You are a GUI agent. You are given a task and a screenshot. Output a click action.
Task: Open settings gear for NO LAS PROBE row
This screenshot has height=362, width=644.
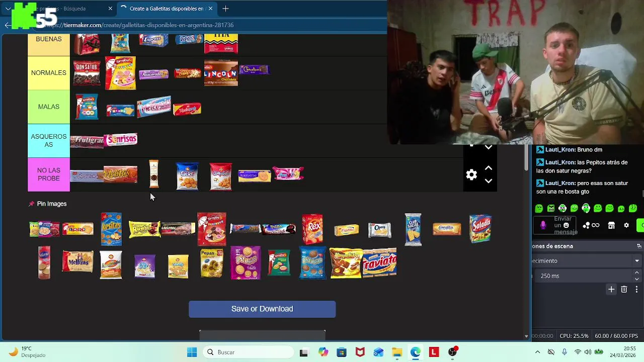point(471,174)
